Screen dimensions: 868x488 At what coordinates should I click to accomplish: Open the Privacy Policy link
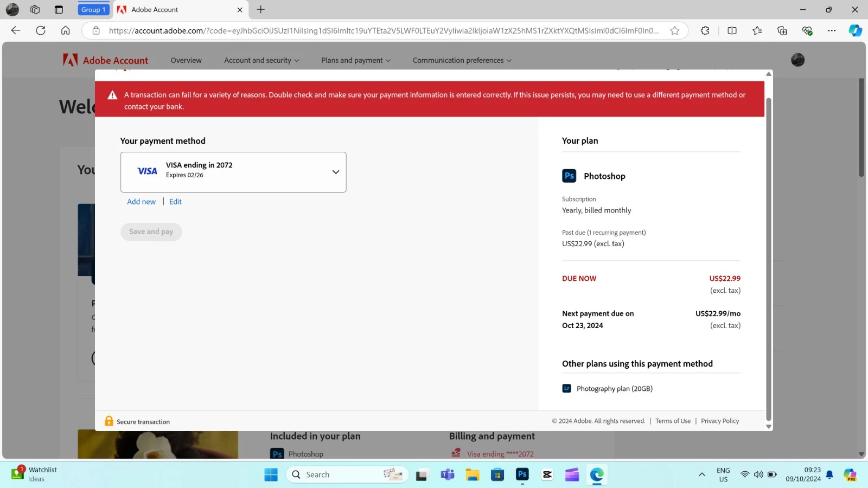[x=720, y=421]
